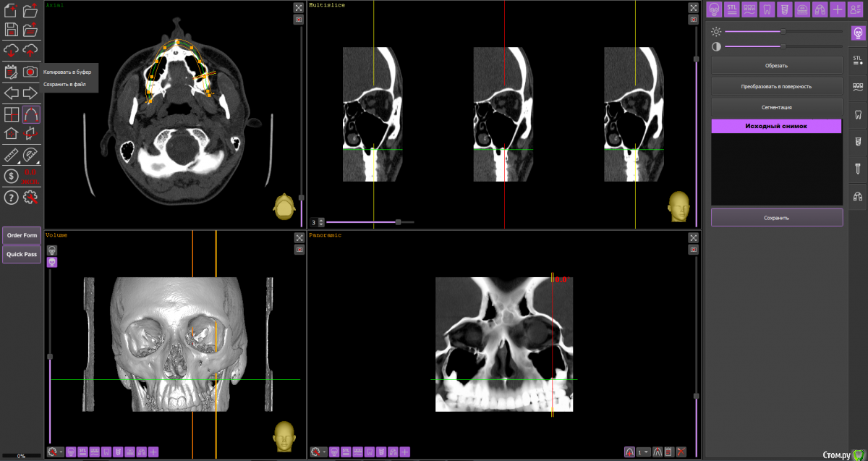Click the 'Сегментация' button
This screenshot has width=868, height=461.
(x=776, y=107)
